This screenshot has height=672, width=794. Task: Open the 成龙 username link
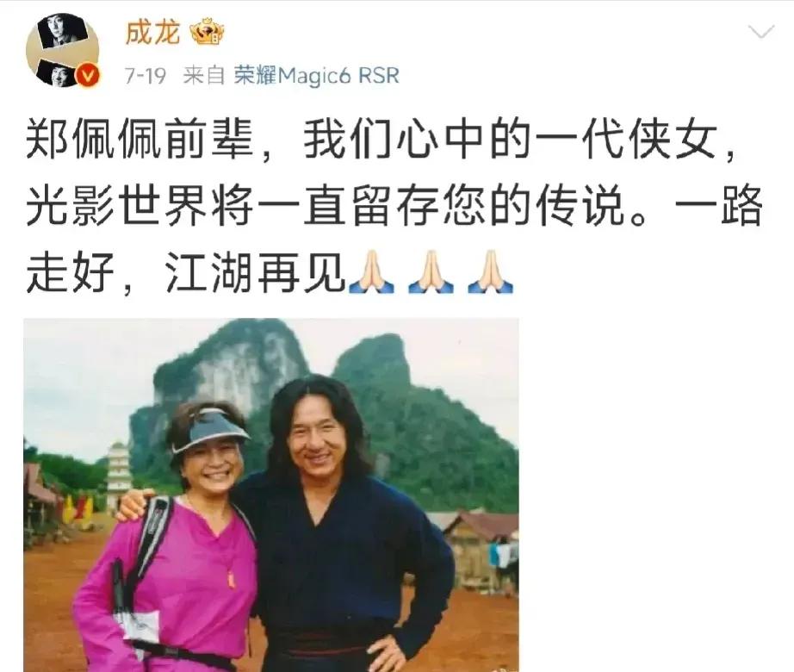point(152,33)
